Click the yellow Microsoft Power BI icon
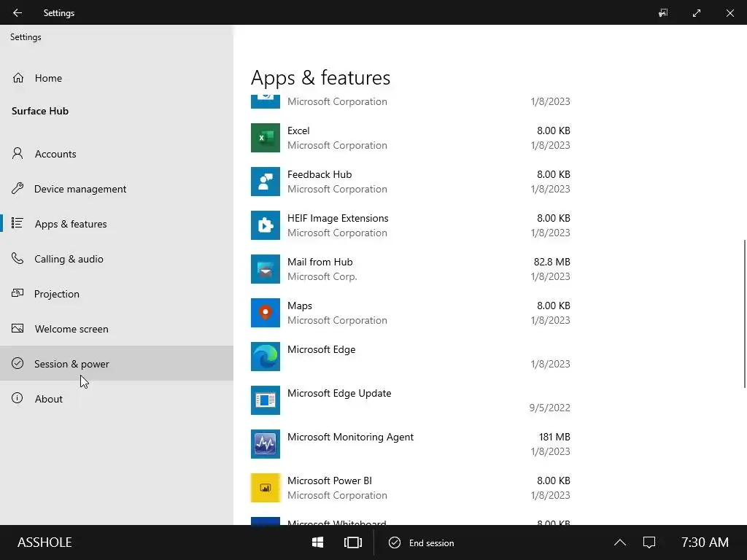The height and width of the screenshot is (560, 747). (266, 488)
